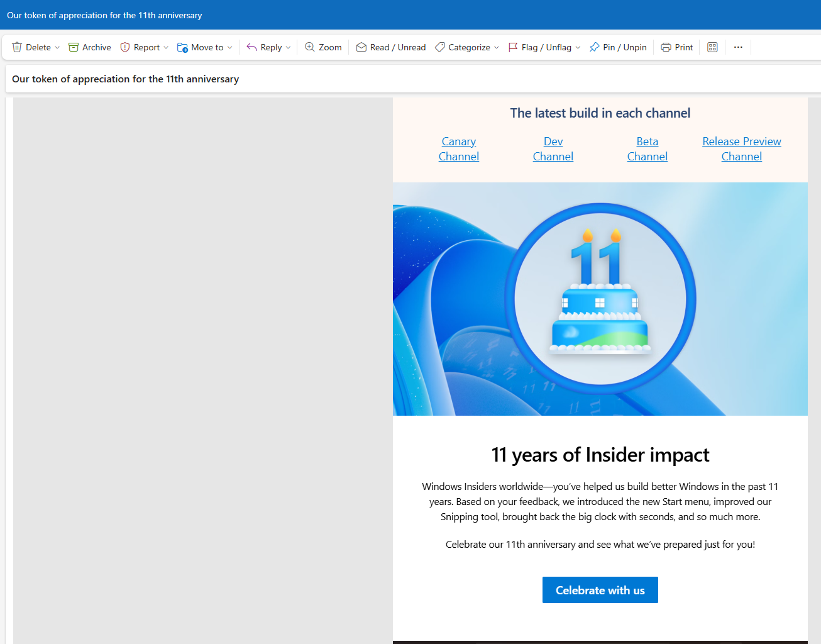The width and height of the screenshot is (821, 644).
Task: Click the Categorize tag icon
Action: (x=440, y=47)
